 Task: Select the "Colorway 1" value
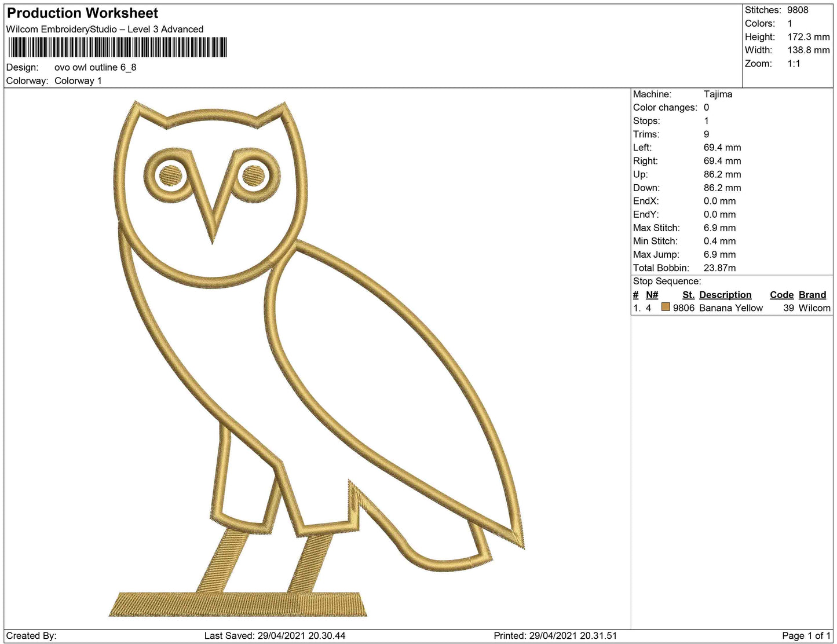pyautogui.click(x=78, y=80)
